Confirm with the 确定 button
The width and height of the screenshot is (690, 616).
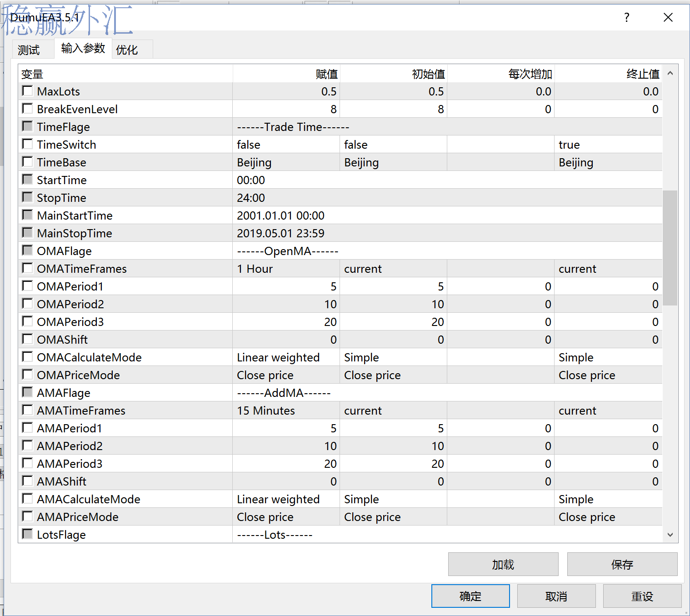pos(470,596)
